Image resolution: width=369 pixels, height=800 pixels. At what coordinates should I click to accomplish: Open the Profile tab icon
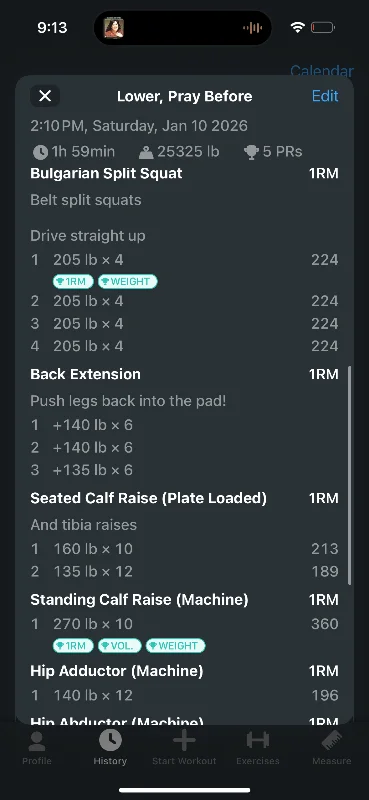[x=37, y=742]
